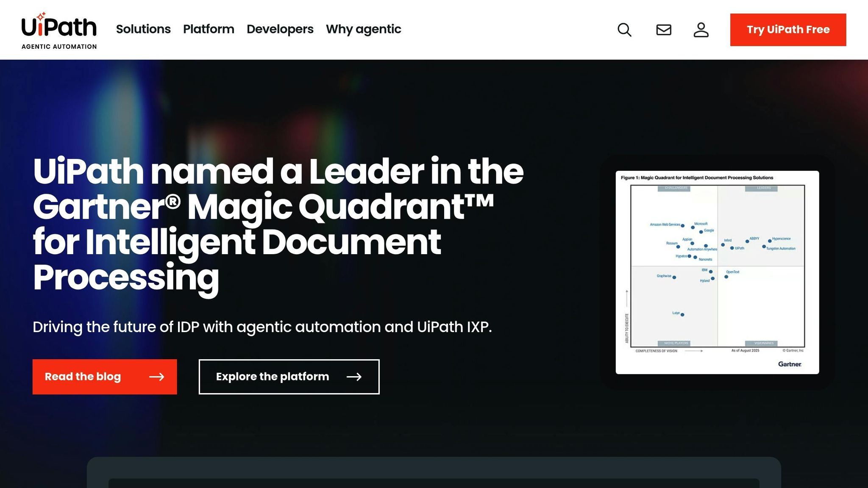Open the Magic Quadrant chart image

pyautogui.click(x=716, y=271)
